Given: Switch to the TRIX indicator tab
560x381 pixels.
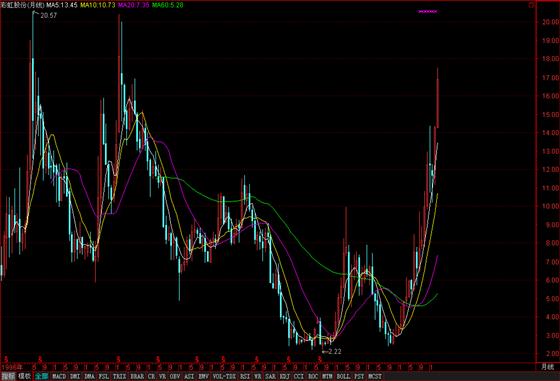Looking at the screenshot, I should pos(119,376).
